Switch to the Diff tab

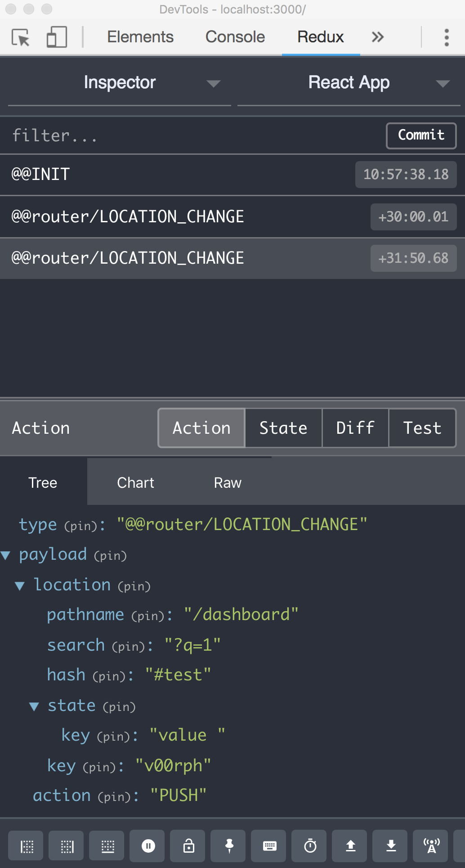(x=355, y=428)
